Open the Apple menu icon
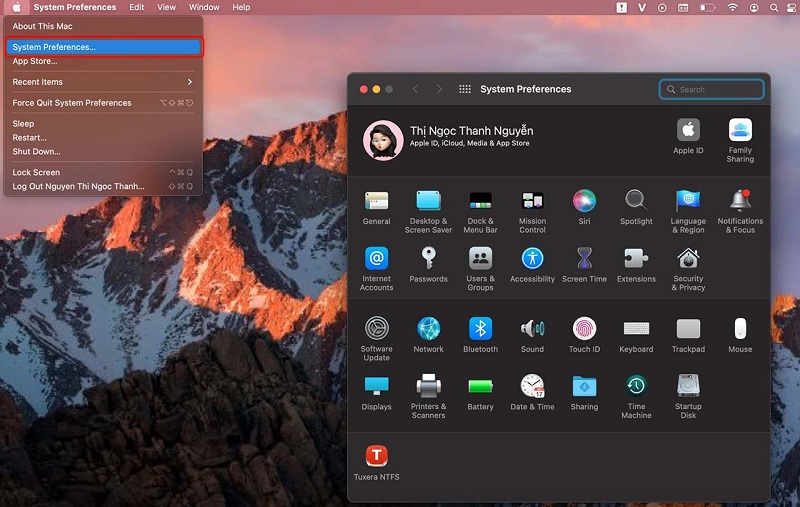The width and height of the screenshot is (800, 507). pyautogui.click(x=16, y=7)
